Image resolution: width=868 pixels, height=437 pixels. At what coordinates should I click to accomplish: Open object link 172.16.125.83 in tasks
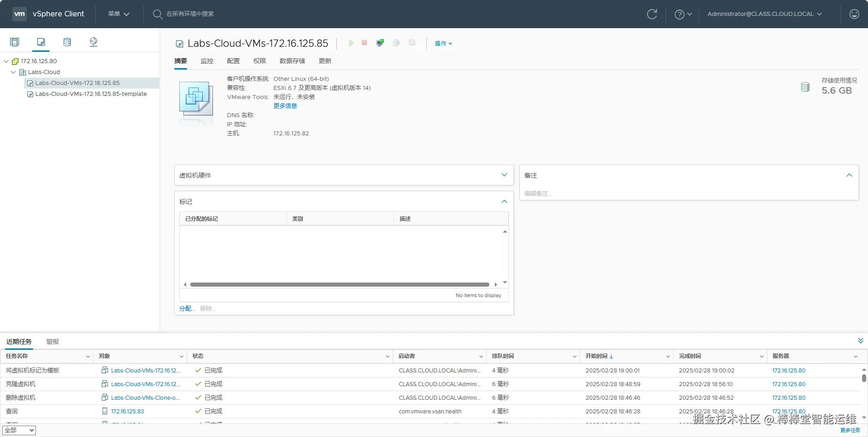128,412
